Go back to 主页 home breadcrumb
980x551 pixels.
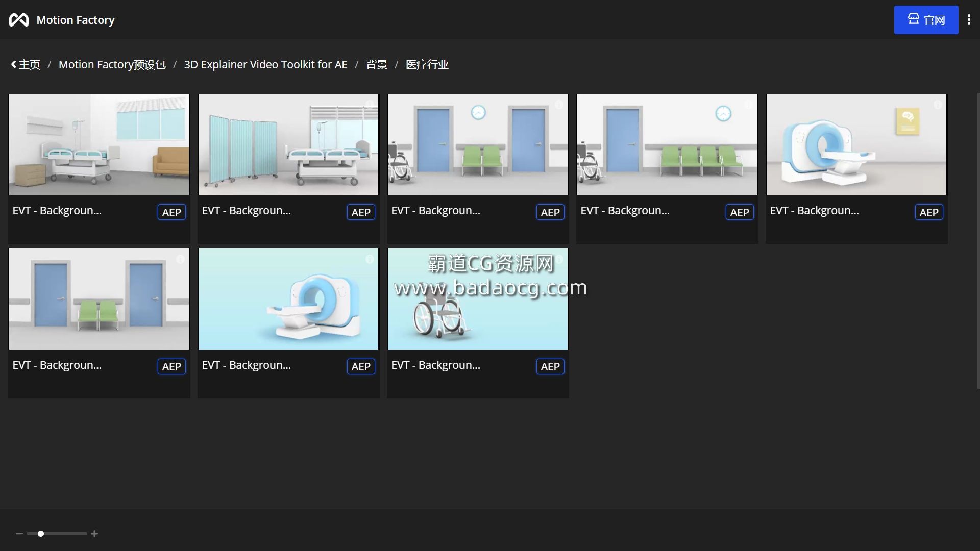coord(26,65)
